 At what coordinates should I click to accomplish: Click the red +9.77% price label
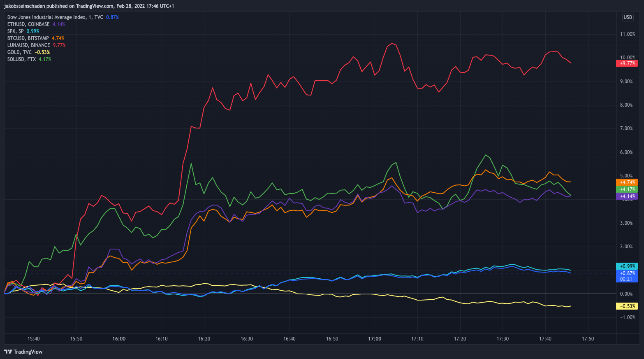coord(627,63)
